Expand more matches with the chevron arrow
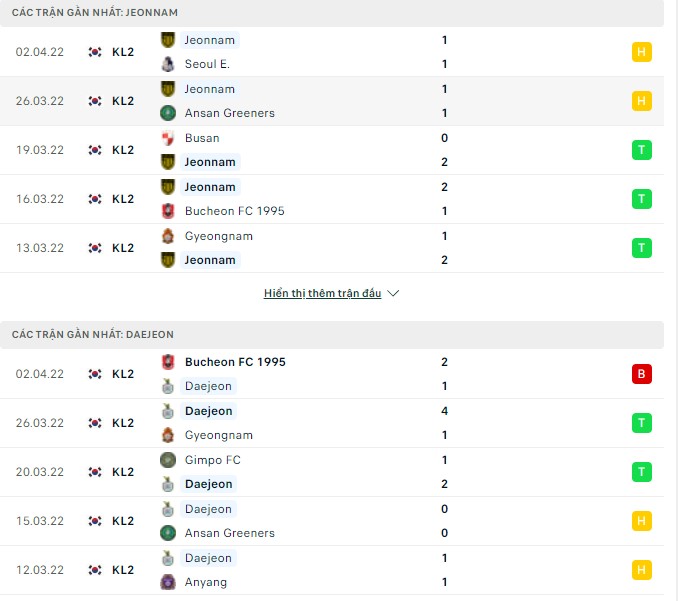This screenshot has height=601, width=678. point(393,294)
